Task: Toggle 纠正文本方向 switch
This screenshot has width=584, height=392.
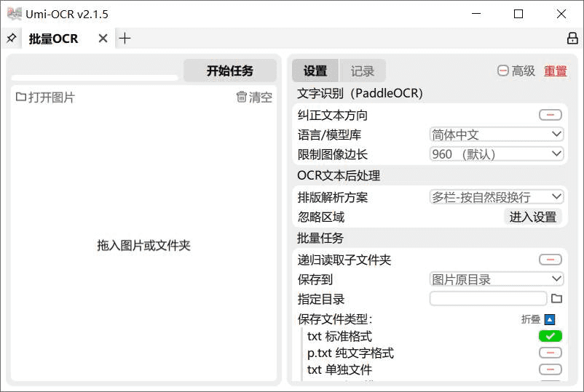Action: tap(550, 115)
